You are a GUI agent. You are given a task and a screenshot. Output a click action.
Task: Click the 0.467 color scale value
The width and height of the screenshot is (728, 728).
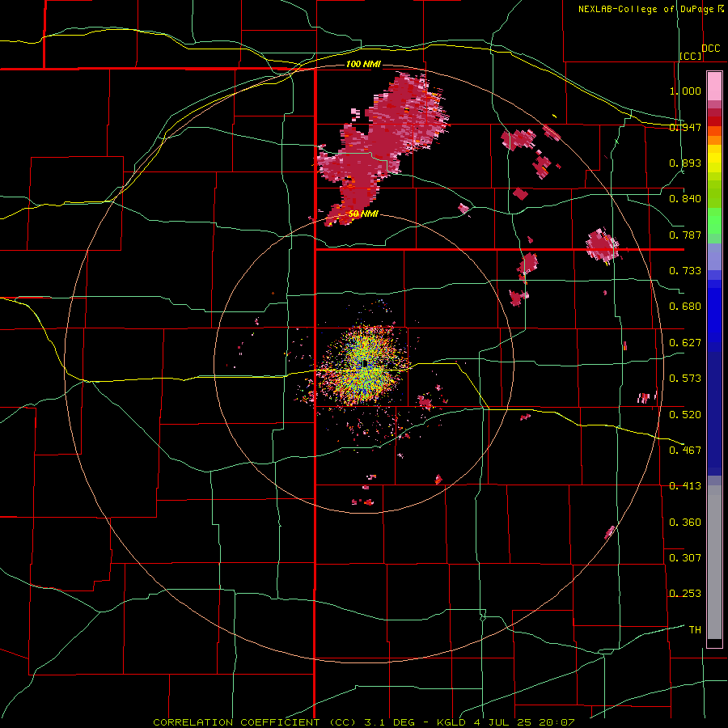[685, 451]
